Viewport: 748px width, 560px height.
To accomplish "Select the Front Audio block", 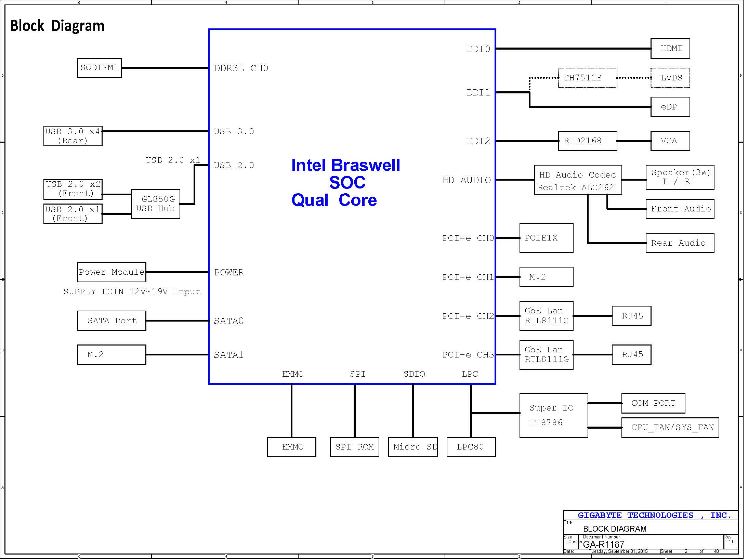I will [680, 209].
